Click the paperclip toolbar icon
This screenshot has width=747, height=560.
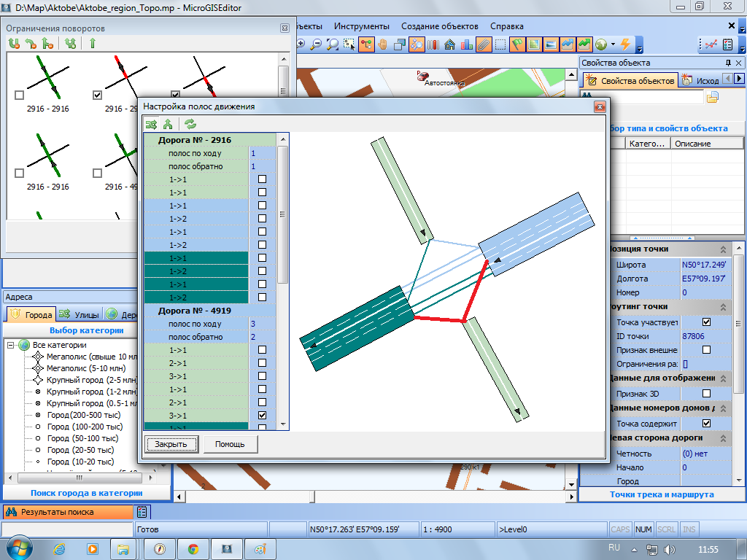click(x=484, y=44)
